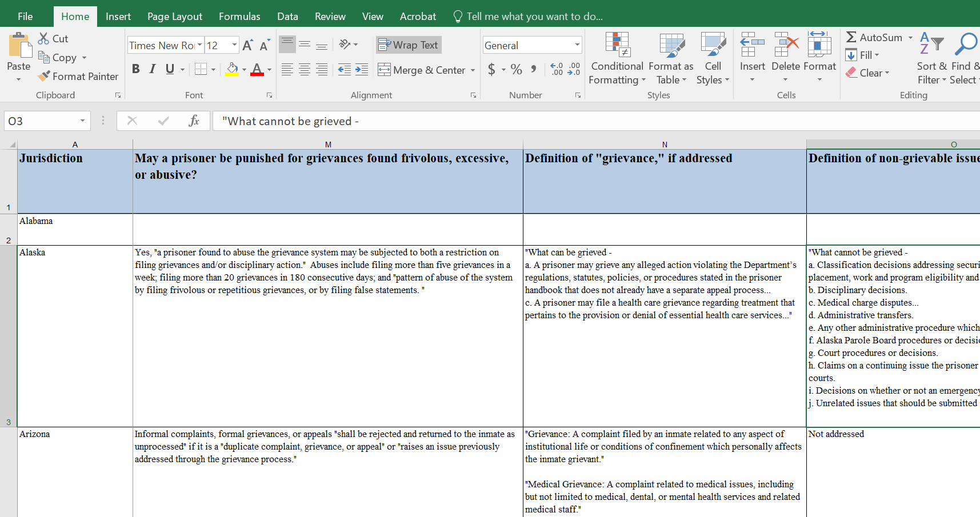Screen dimensions: 980x517
Task: Click Decrease Decimal icon
Action: click(574, 70)
